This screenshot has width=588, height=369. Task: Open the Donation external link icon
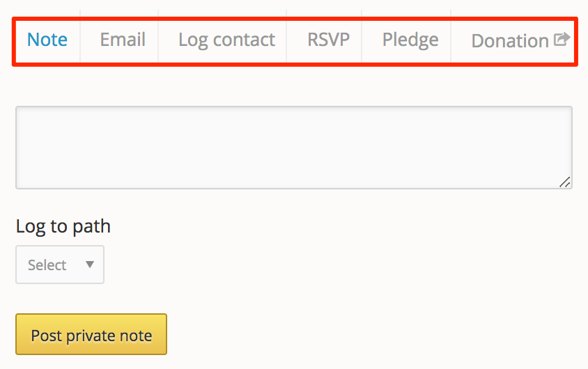click(x=562, y=40)
